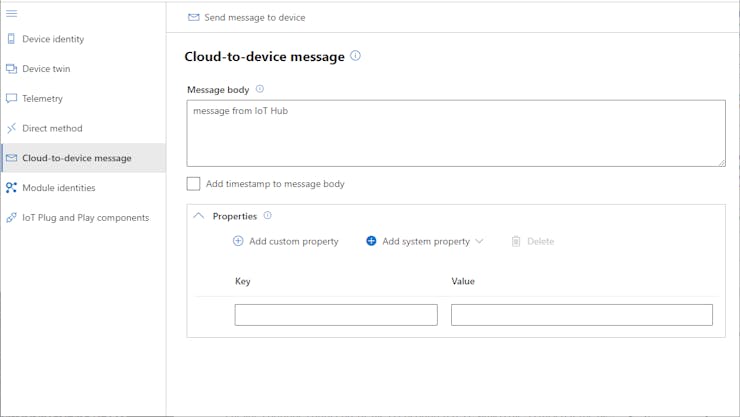
Task: Click the Device identity icon
Action: 11,39
